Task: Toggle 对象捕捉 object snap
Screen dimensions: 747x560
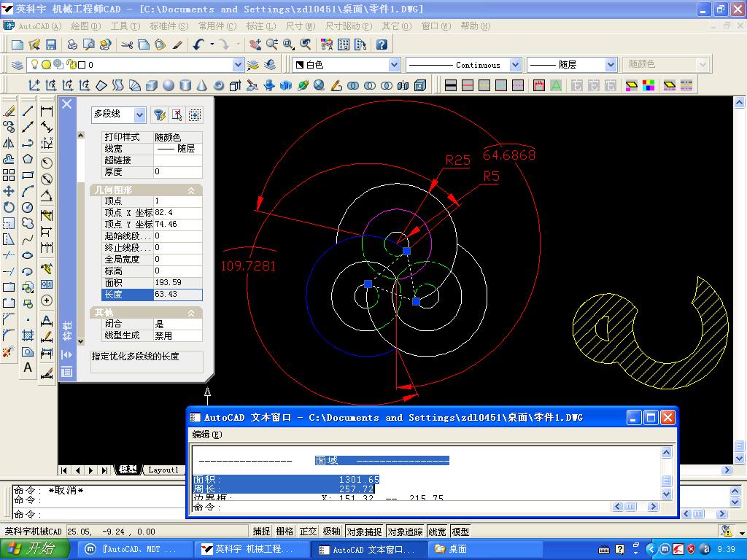Action: tap(363, 532)
